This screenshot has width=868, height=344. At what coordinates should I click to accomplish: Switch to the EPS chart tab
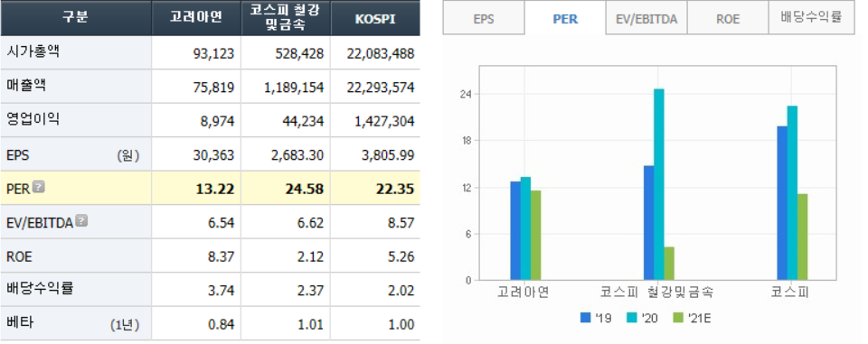483,18
